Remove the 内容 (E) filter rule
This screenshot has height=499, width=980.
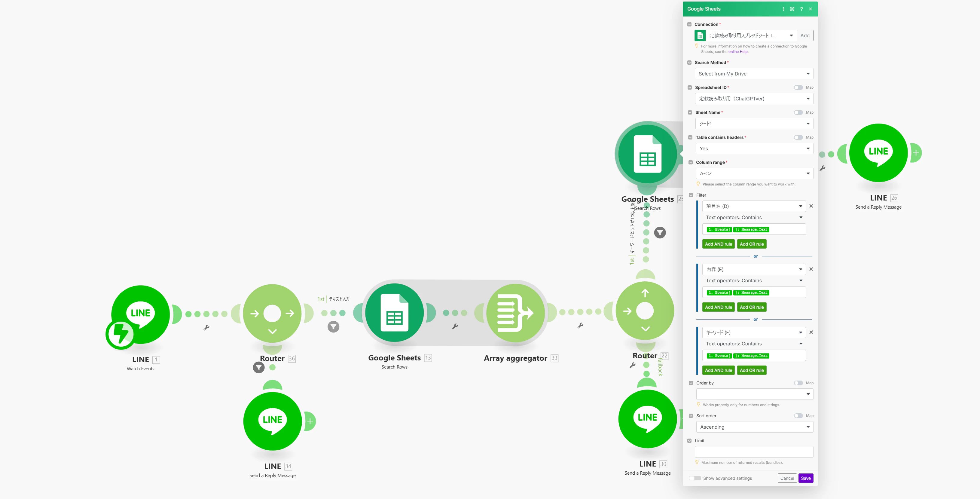click(811, 269)
